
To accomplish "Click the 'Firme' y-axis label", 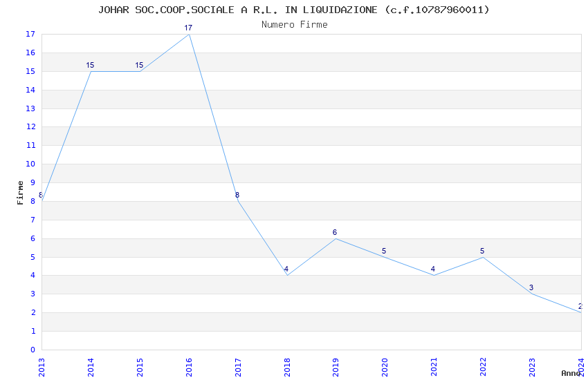I will (x=20, y=193).
